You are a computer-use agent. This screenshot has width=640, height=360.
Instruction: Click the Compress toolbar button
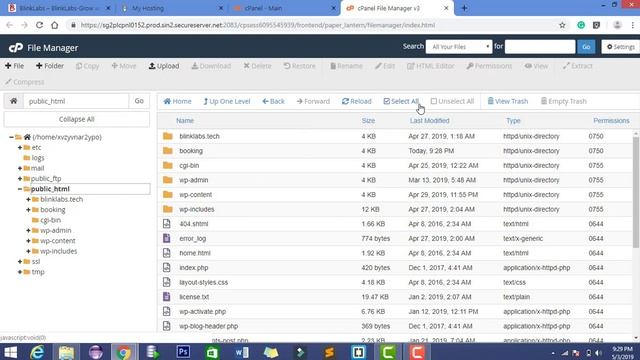point(24,82)
